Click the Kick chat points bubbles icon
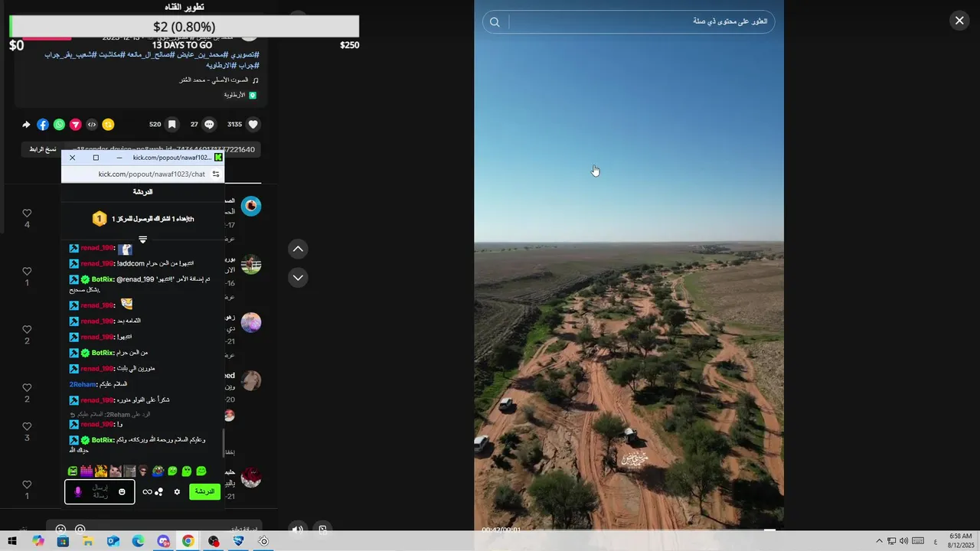The image size is (980, 551). pyautogui.click(x=159, y=491)
